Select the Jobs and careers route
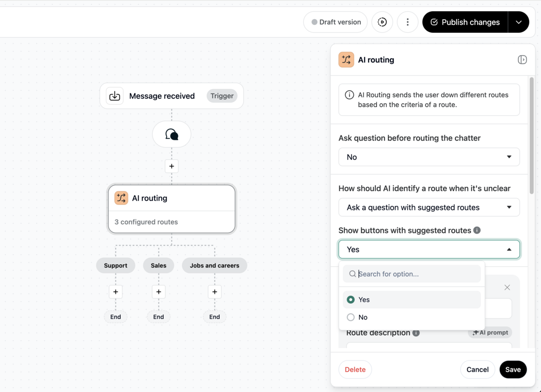Screen dimensions: 541x392 tap(214, 266)
